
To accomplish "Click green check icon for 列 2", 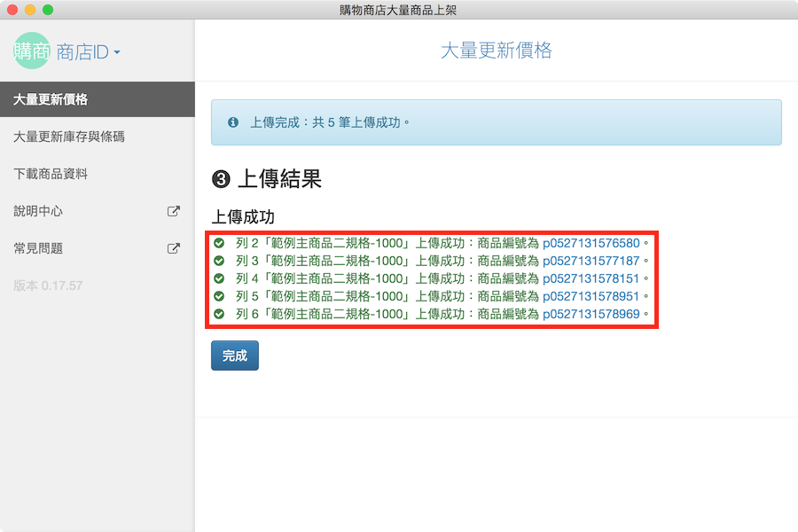I will tap(219, 242).
